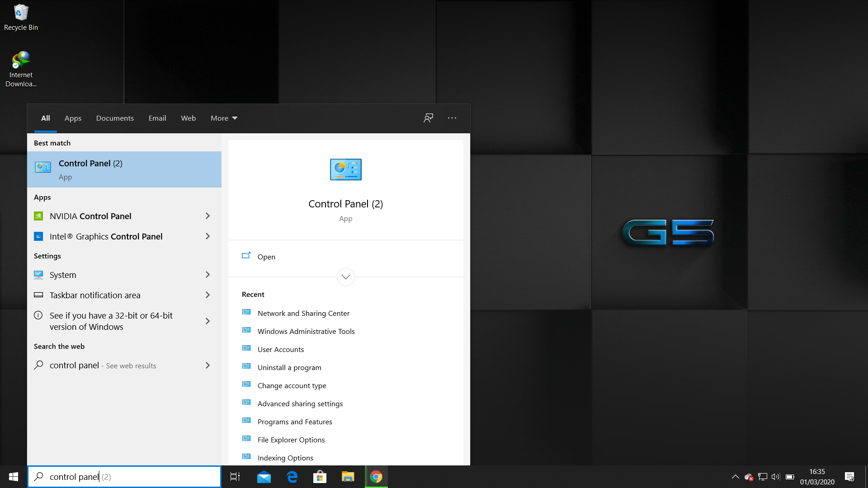The height and width of the screenshot is (488, 868).
Task: Click the Open icon in the preview pane
Action: click(x=246, y=256)
